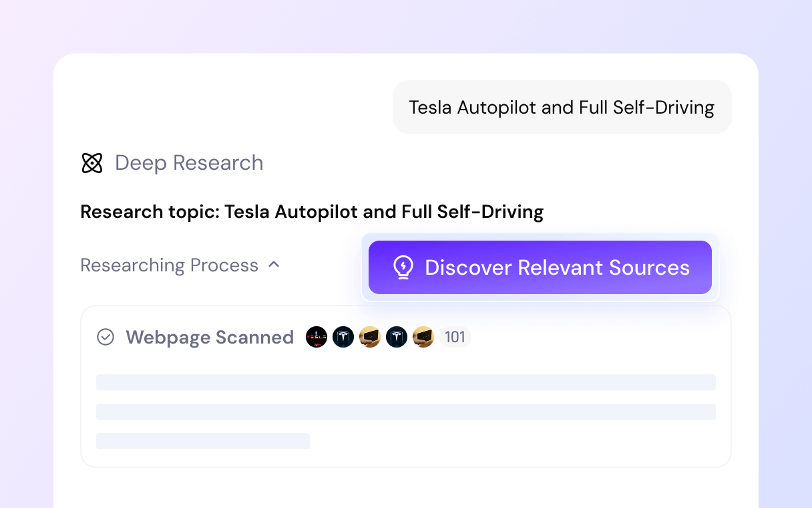Image resolution: width=812 pixels, height=508 pixels.
Task: Click the first loading placeholder bar
Action: [406, 382]
